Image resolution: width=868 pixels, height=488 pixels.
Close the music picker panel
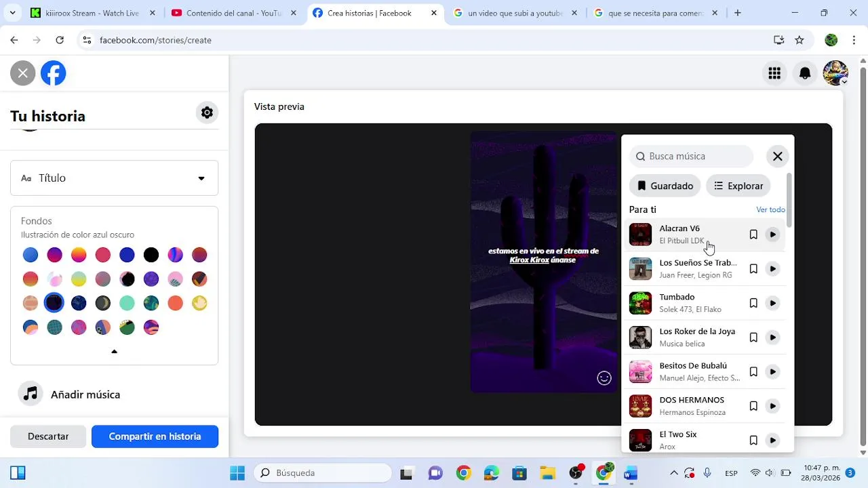click(777, 157)
